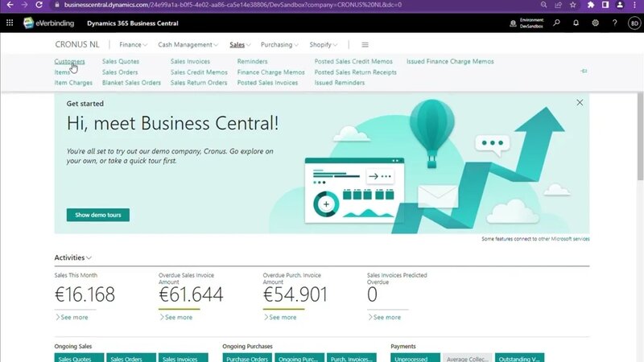Open the app launcher waffle icon
644x362 pixels.
[x=10, y=23]
